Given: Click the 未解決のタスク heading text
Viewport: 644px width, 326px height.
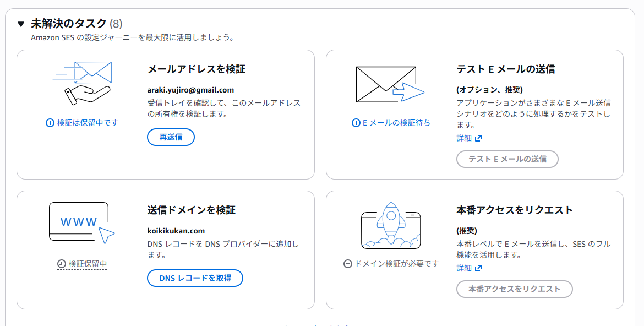Looking at the screenshot, I should pos(69,24).
